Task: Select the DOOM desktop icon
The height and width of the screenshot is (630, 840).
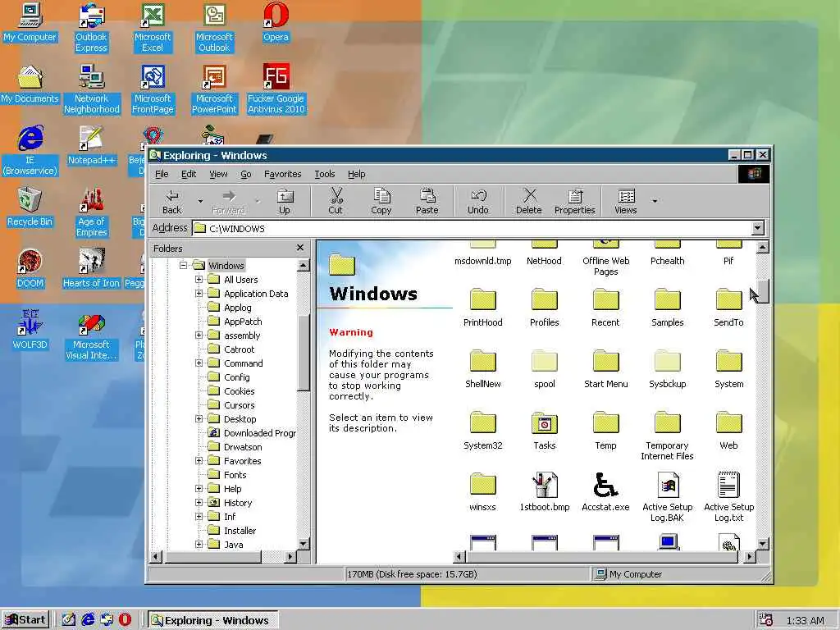Action: (x=30, y=269)
